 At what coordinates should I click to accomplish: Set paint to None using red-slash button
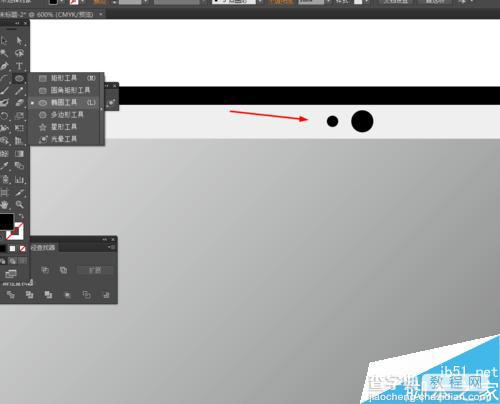[22, 248]
